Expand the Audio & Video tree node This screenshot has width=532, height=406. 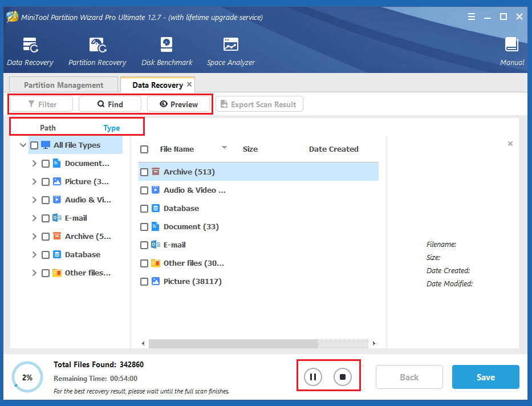click(x=34, y=200)
